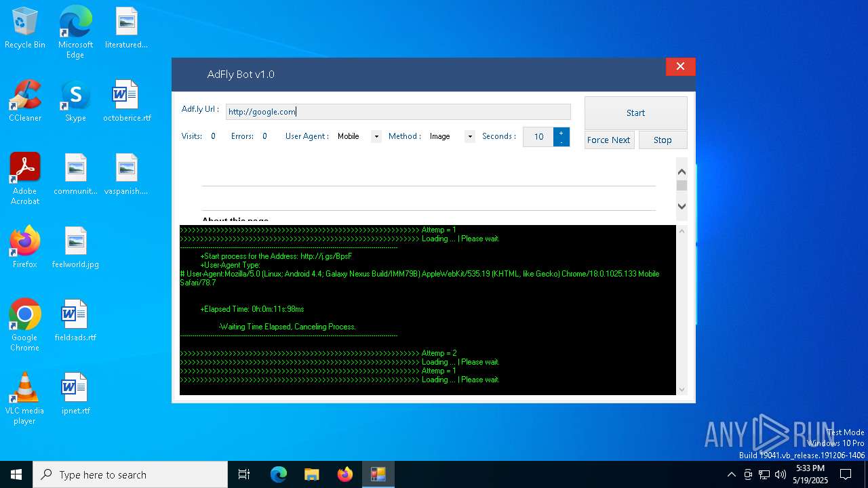The width and height of the screenshot is (868, 488).
Task: Click the taskbar clock showing 5:33 PM
Action: tap(810, 474)
